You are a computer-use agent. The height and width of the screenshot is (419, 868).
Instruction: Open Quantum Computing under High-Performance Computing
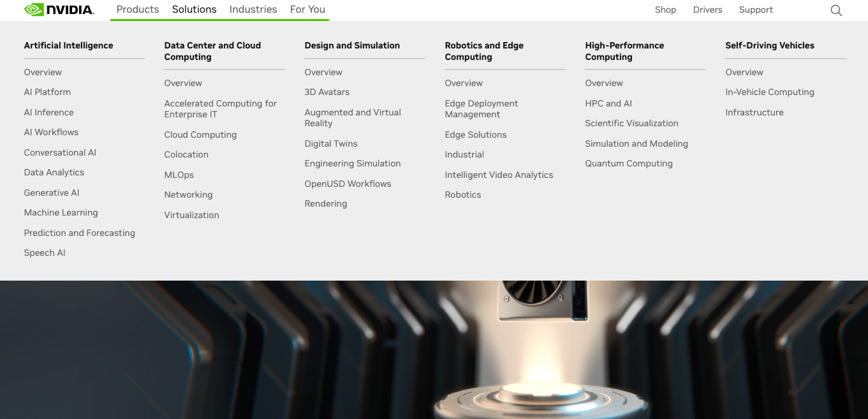(629, 163)
